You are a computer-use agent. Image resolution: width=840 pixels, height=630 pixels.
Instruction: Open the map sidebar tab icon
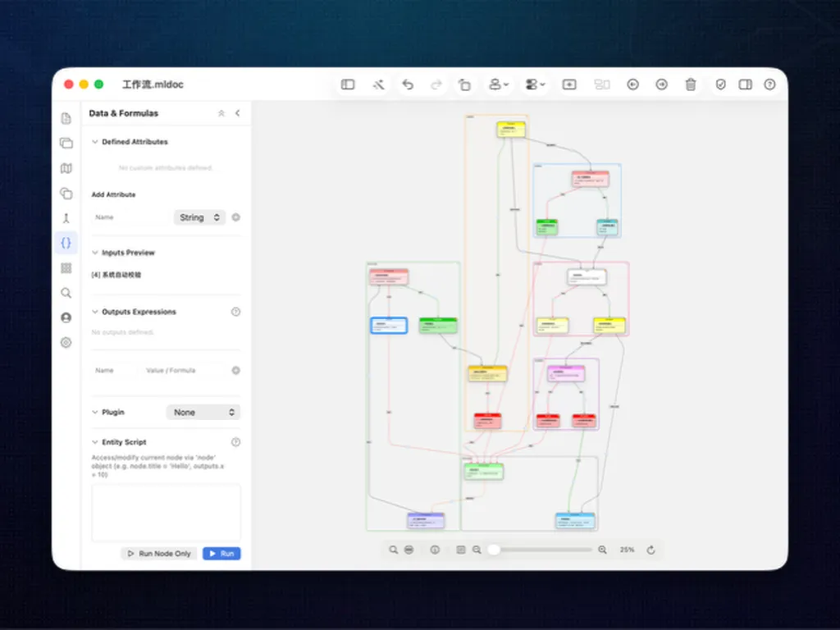[66, 168]
